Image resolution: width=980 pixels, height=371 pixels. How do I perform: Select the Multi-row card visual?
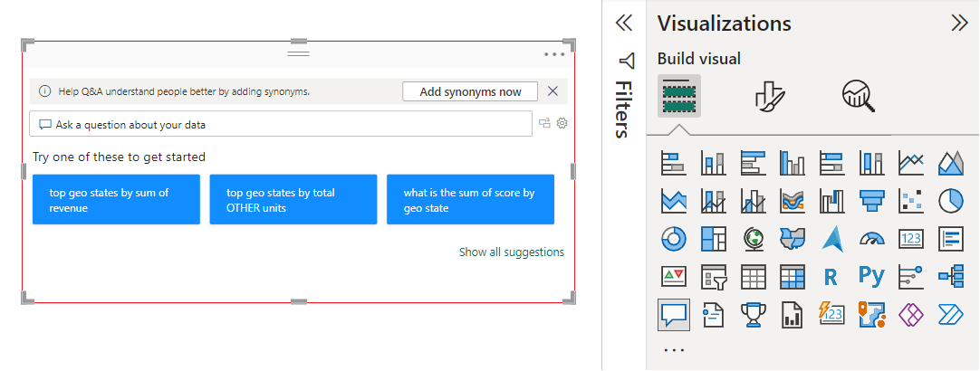coord(951,239)
